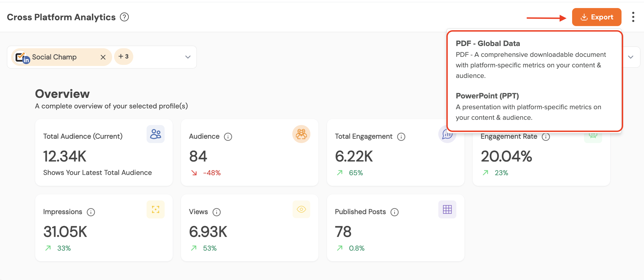
Task: Click the Views eye icon
Action: [x=301, y=209]
